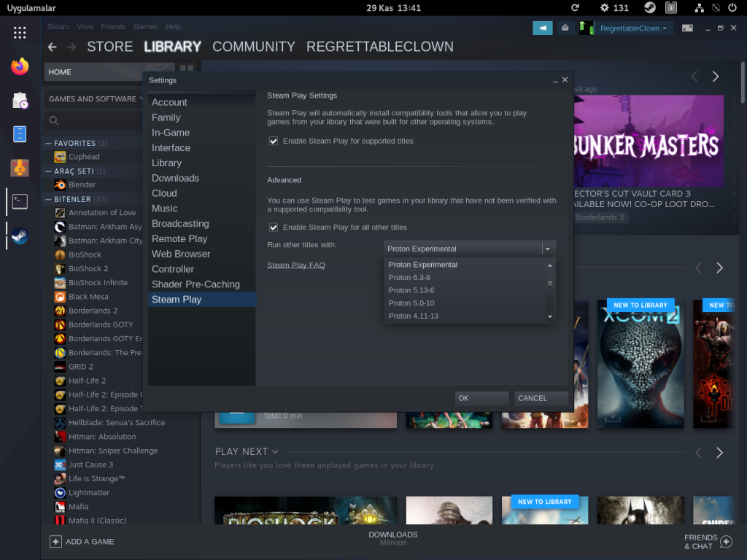Next arrow in the Play Next shelf
Screen dimensions: 747x560
[719, 452]
